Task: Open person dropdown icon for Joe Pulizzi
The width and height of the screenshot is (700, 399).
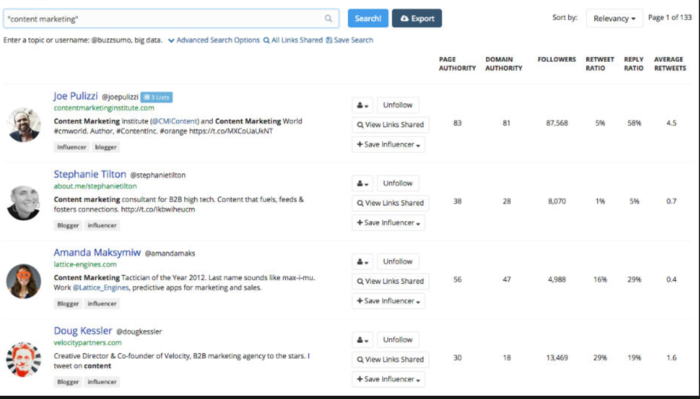Action: [x=362, y=105]
